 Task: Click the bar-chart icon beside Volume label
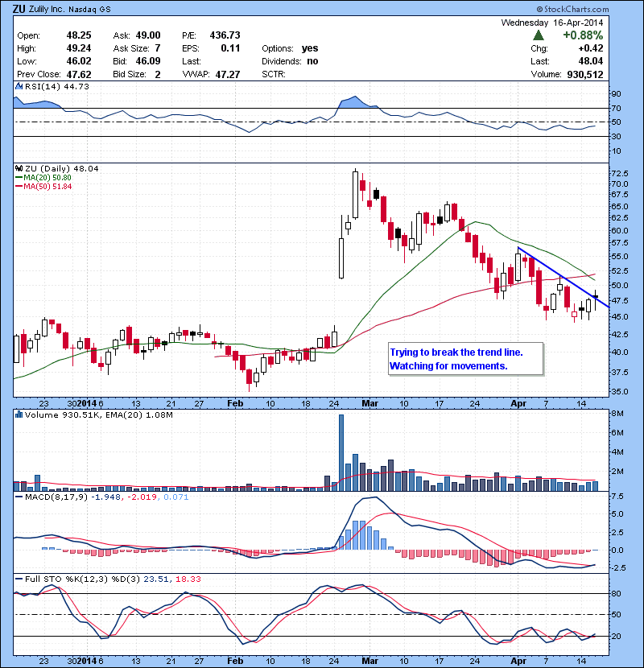(19, 414)
